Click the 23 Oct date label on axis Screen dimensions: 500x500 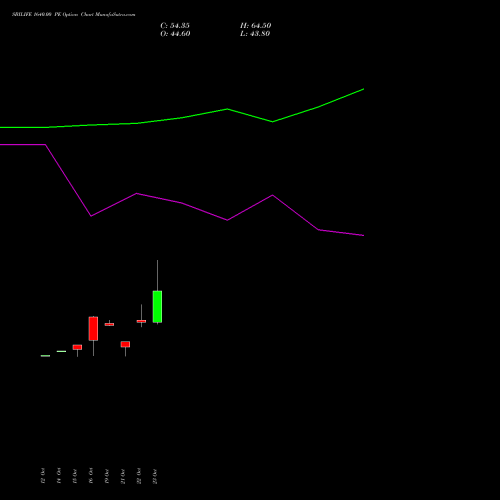click(155, 476)
